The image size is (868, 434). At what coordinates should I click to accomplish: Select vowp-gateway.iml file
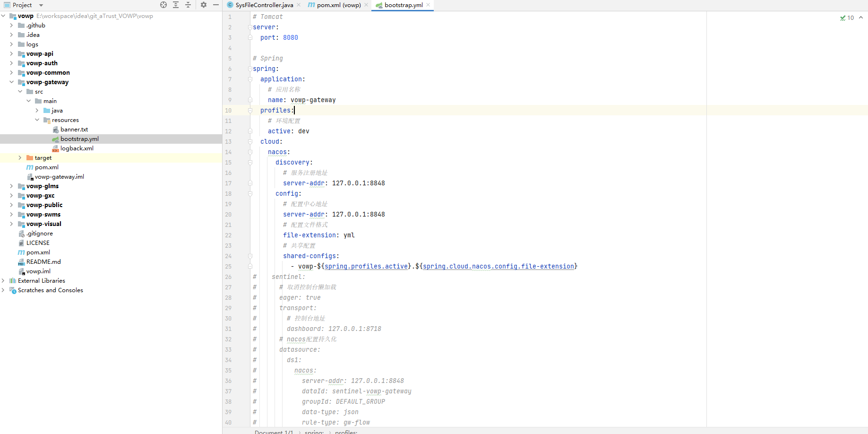60,176
